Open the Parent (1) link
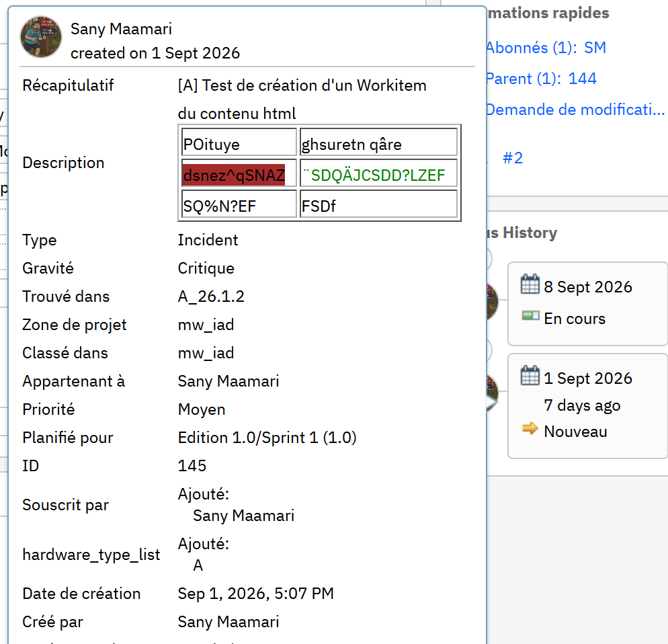The height and width of the screenshot is (644, 668). [x=524, y=79]
